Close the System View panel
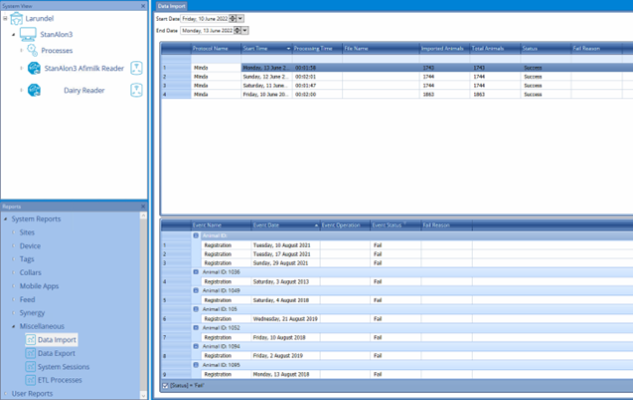Image resolution: width=633 pixels, height=400 pixels. [x=143, y=5]
